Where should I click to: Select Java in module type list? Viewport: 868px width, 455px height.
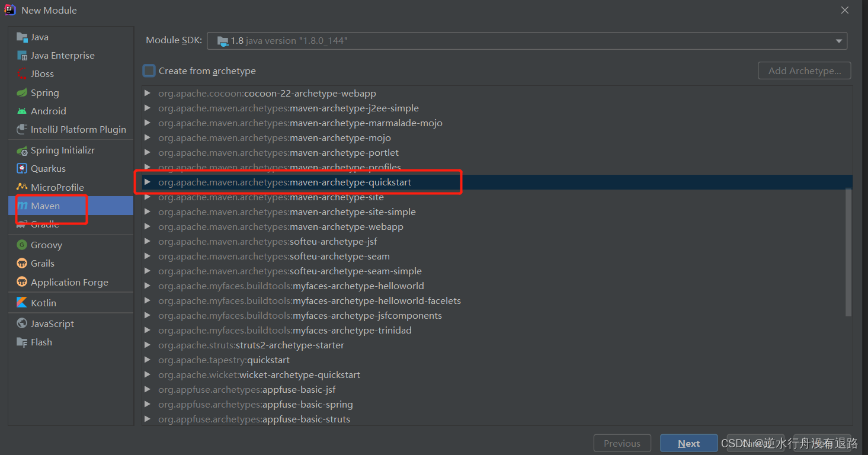click(71, 37)
